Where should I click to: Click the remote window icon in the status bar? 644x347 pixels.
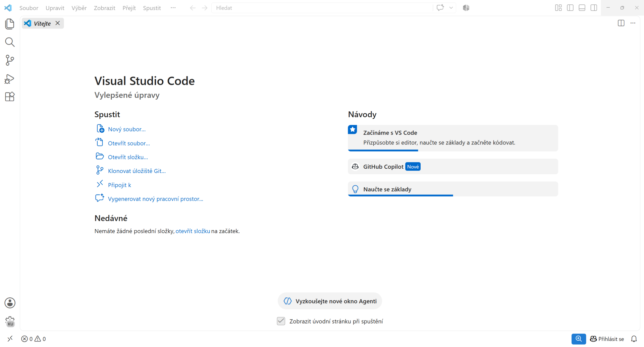click(x=10, y=339)
